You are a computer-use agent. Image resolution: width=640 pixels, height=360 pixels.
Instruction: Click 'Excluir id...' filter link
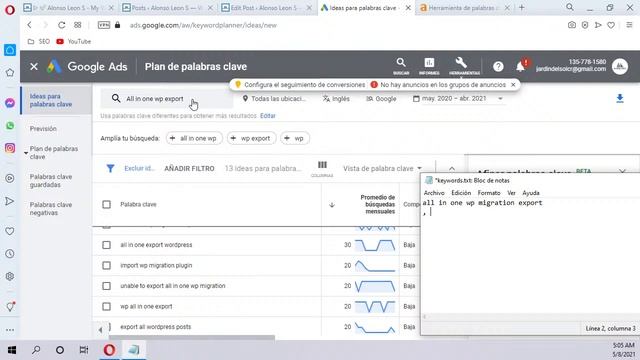[x=139, y=169]
